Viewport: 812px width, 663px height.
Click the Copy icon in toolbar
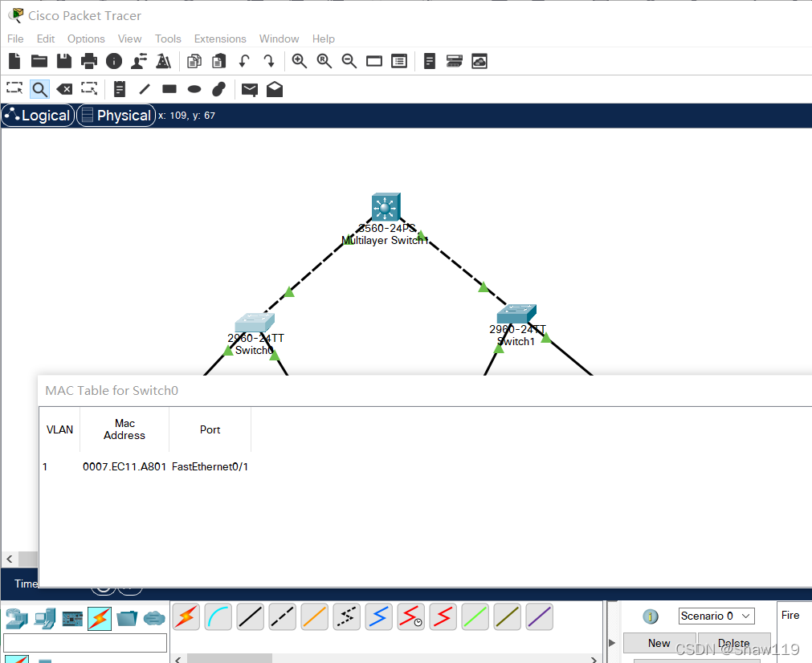pyautogui.click(x=194, y=61)
